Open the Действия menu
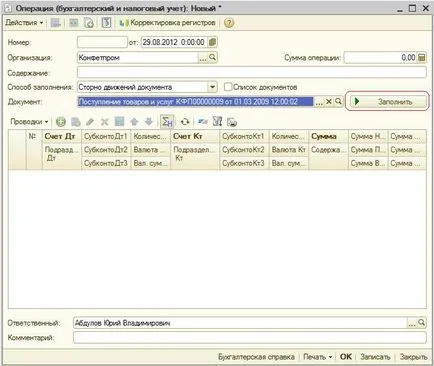Image resolution: width=434 pixels, height=366 pixels. pyautogui.click(x=24, y=23)
